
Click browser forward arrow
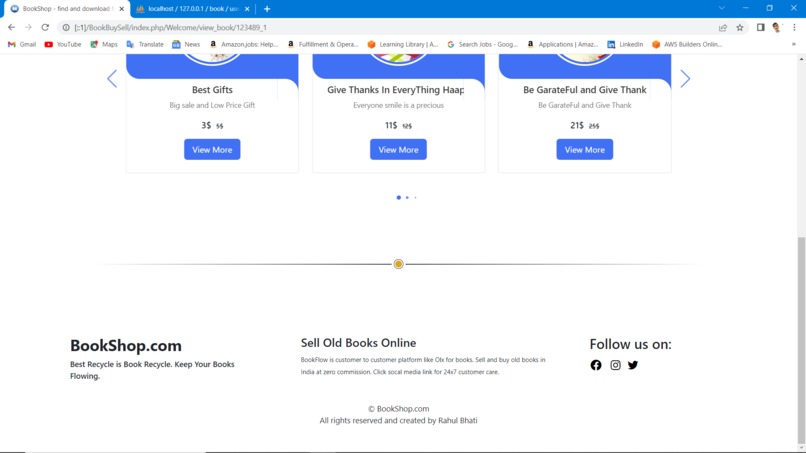pos(28,27)
